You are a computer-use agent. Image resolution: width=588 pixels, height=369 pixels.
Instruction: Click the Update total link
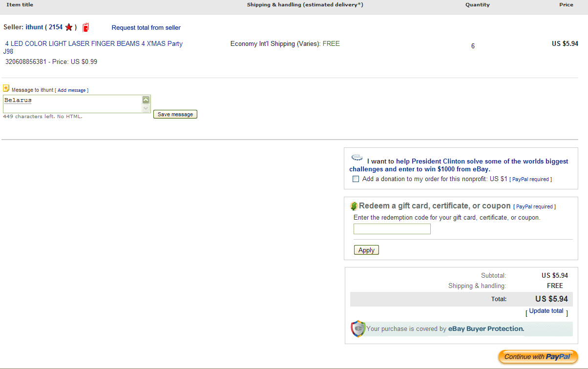[x=546, y=311]
